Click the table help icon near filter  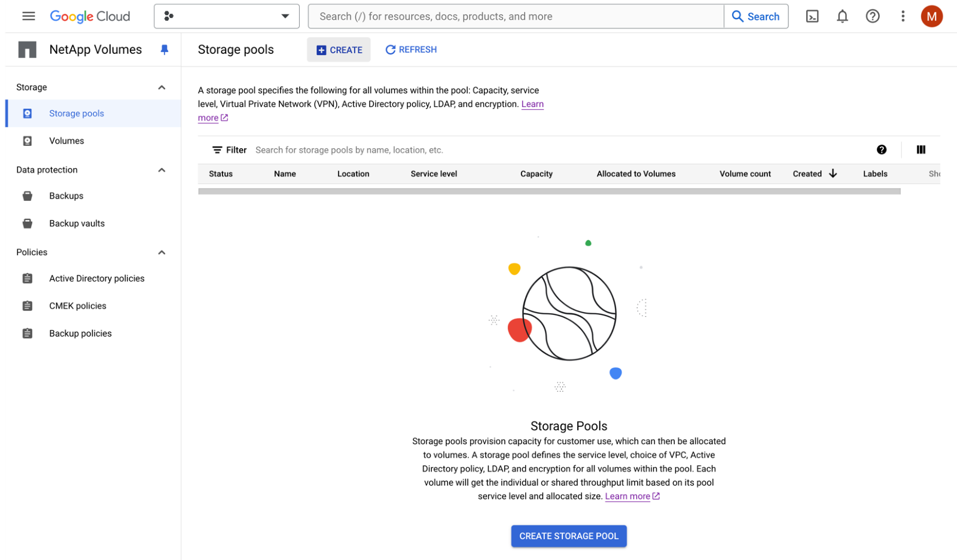click(882, 150)
